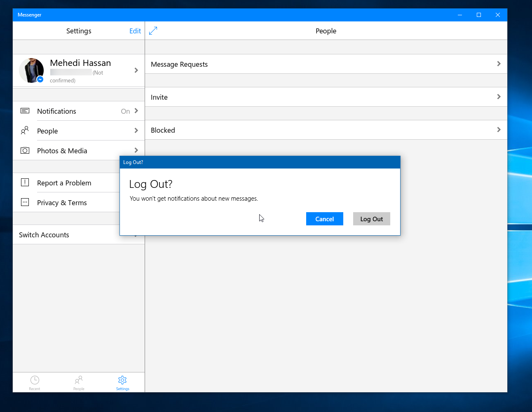
Task: Select Switch Accounts
Action: pos(66,234)
